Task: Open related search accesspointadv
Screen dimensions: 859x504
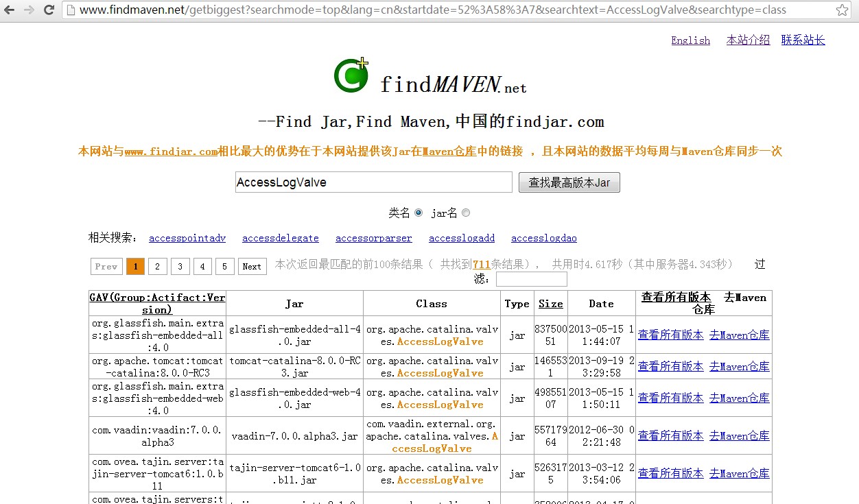Action: click(187, 239)
